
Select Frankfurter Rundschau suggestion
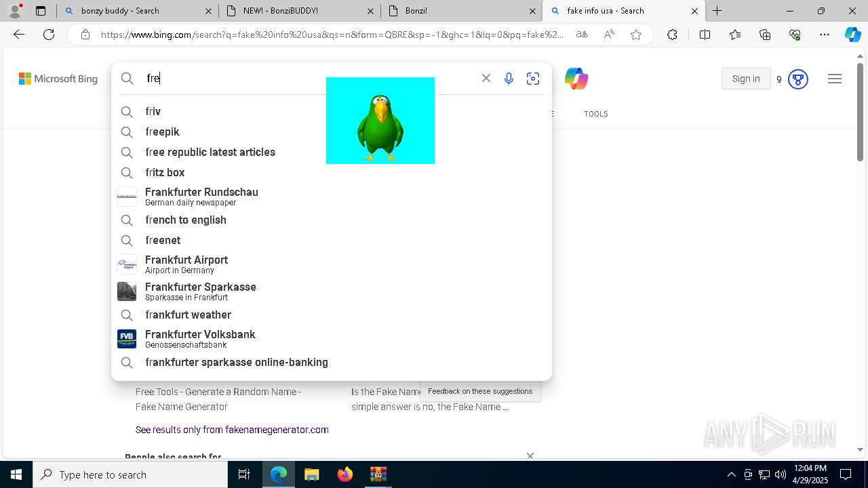332,197
